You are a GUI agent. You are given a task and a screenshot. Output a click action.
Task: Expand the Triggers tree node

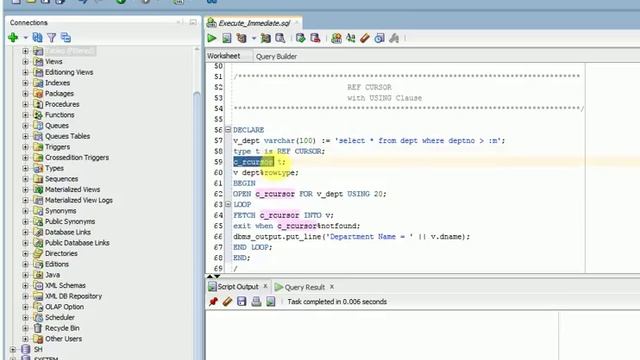[x=25, y=147]
